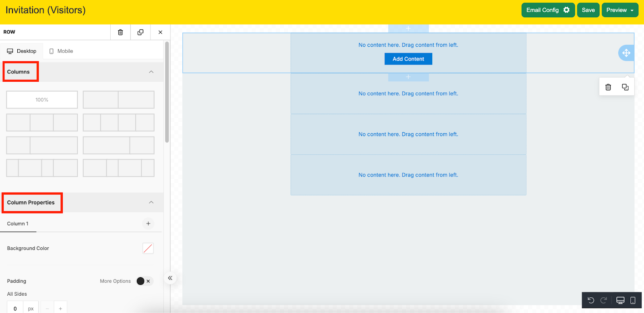Collapse the Column Properties section
Viewport: 644px width, 313px height.
coord(151,202)
